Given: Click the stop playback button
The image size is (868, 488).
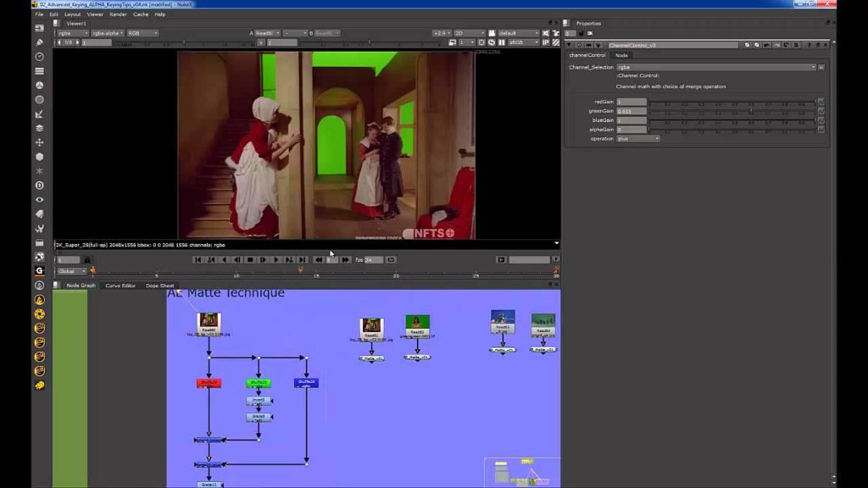Looking at the screenshot, I should click(250, 259).
